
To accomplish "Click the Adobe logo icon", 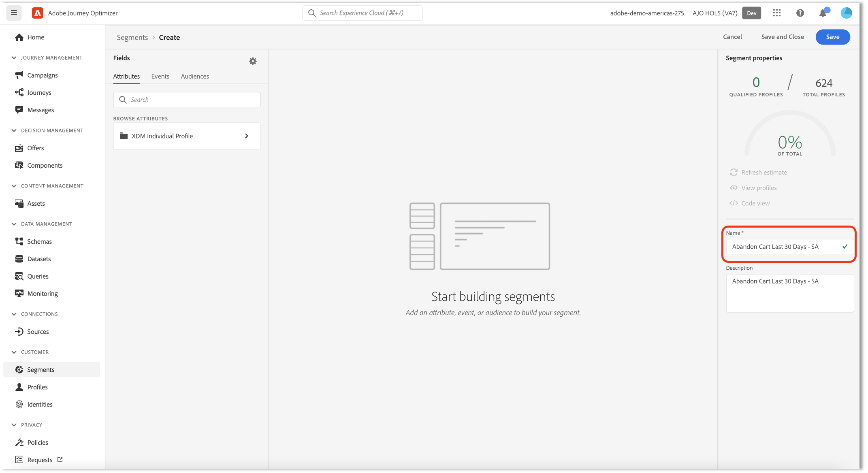I will (38, 13).
